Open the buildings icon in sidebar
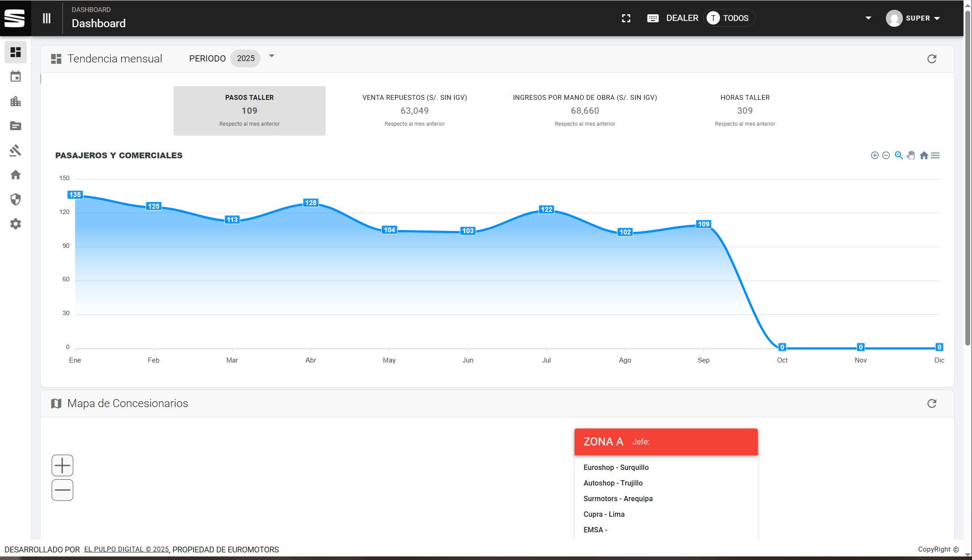Image resolution: width=972 pixels, height=560 pixels. 16,101
